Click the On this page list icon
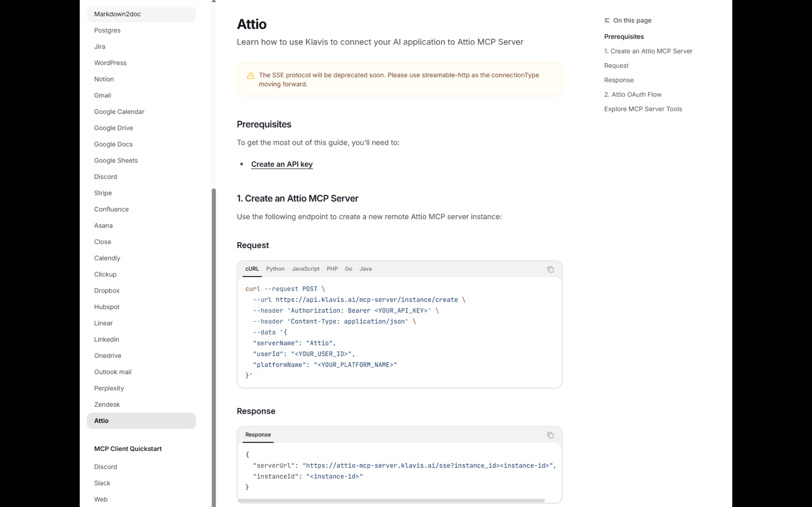The image size is (812, 507). click(x=607, y=20)
